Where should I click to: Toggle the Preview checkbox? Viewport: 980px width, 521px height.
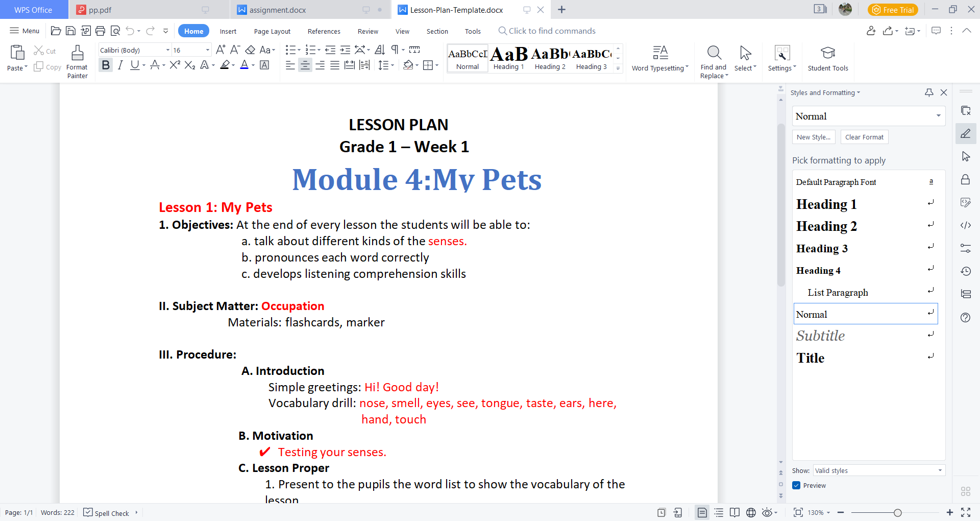pyautogui.click(x=796, y=485)
